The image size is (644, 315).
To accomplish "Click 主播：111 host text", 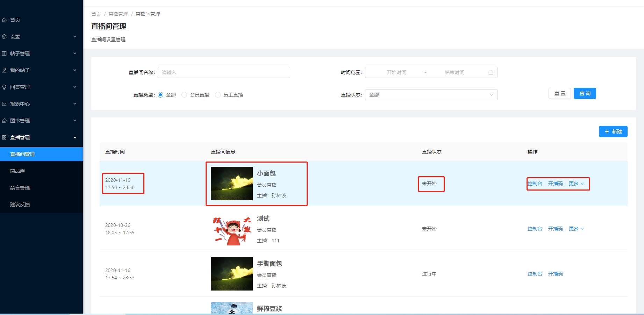I will coord(268,241).
